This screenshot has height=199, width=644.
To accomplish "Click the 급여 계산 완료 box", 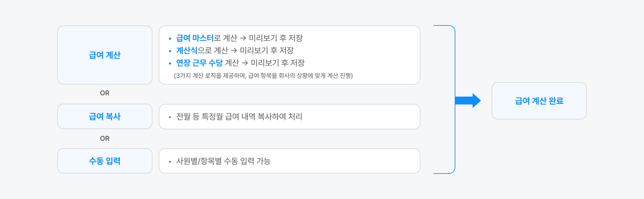I will pos(539,101).
